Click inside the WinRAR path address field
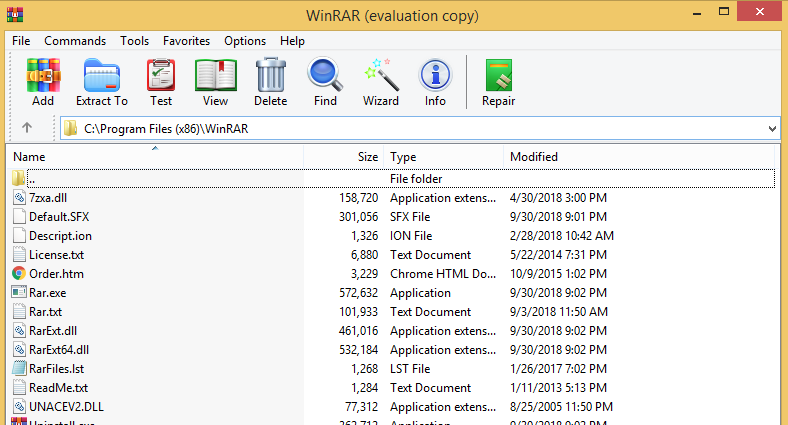788x425 pixels. (x=400, y=129)
